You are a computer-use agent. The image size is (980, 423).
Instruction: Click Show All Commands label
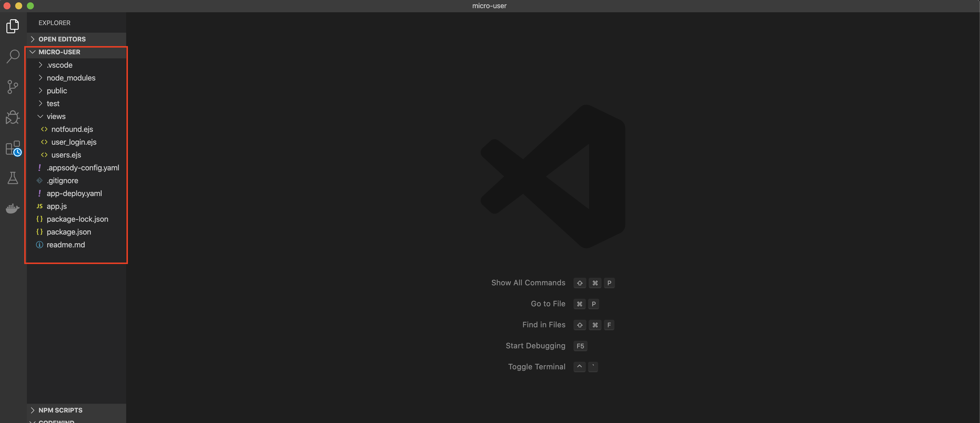click(528, 283)
